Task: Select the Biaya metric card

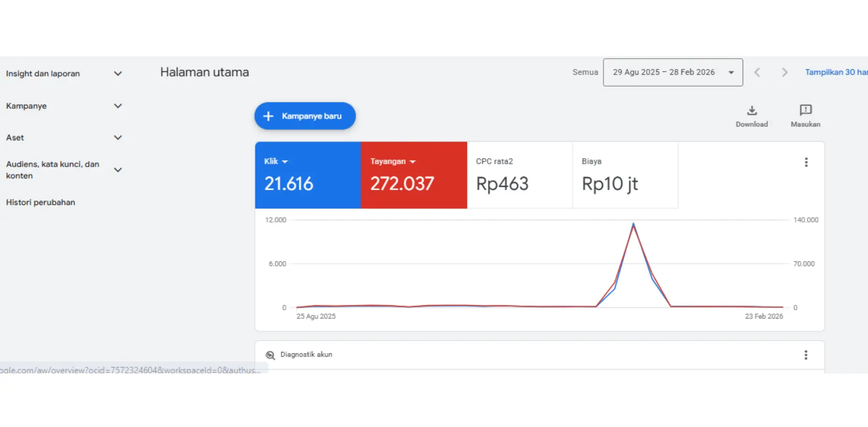Action: (625, 175)
